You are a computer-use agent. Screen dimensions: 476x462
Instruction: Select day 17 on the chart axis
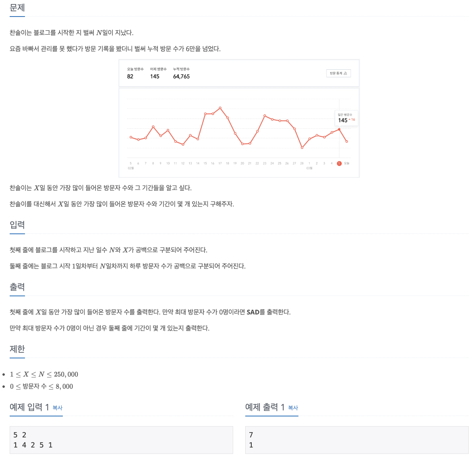click(x=220, y=164)
